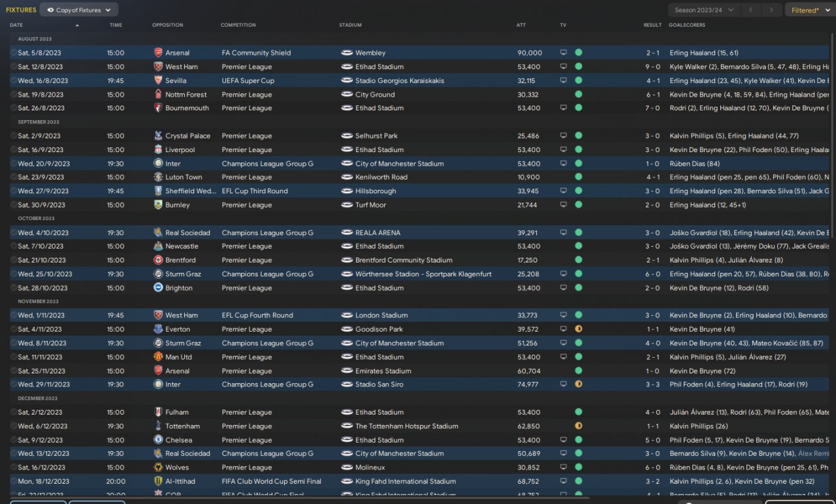
Task: Click the Sevilla club badge
Action: pyautogui.click(x=158, y=80)
